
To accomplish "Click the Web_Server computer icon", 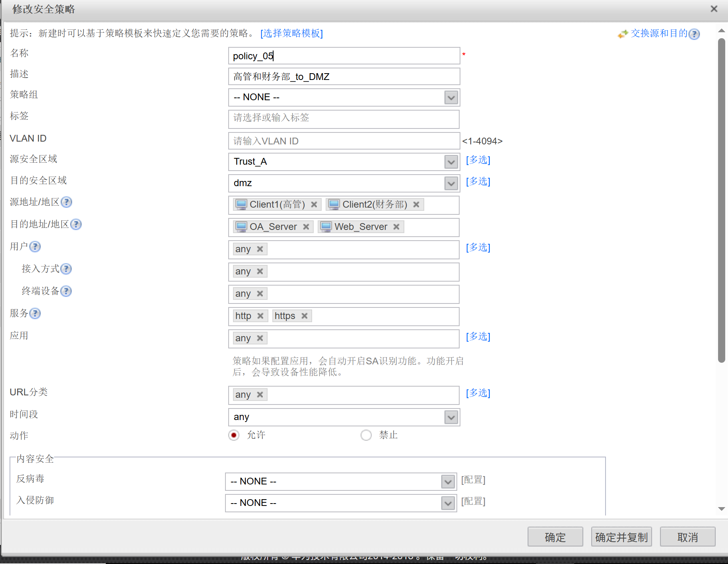I will 326,227.
